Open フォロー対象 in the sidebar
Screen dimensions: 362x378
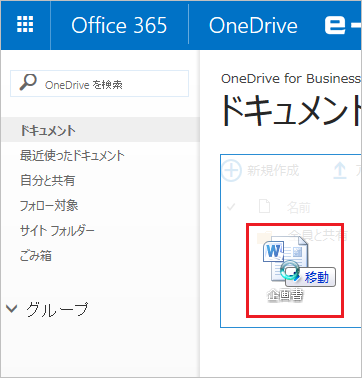(49, 206)
